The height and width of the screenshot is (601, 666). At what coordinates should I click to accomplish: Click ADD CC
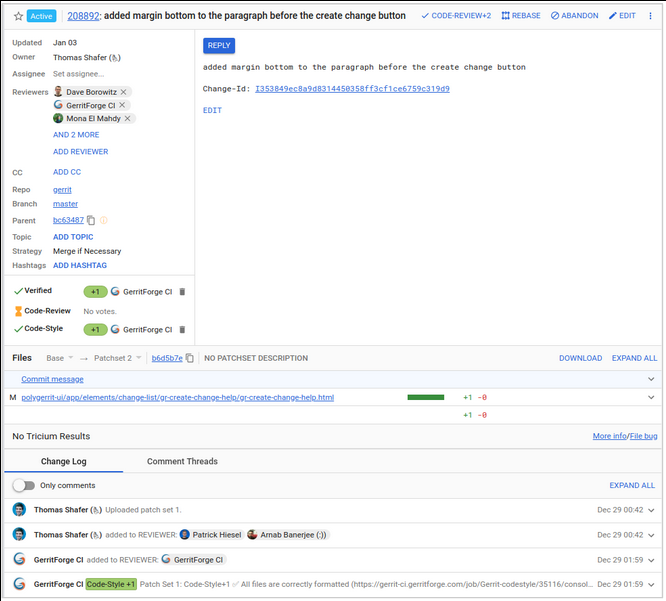(x=67, y=172)
